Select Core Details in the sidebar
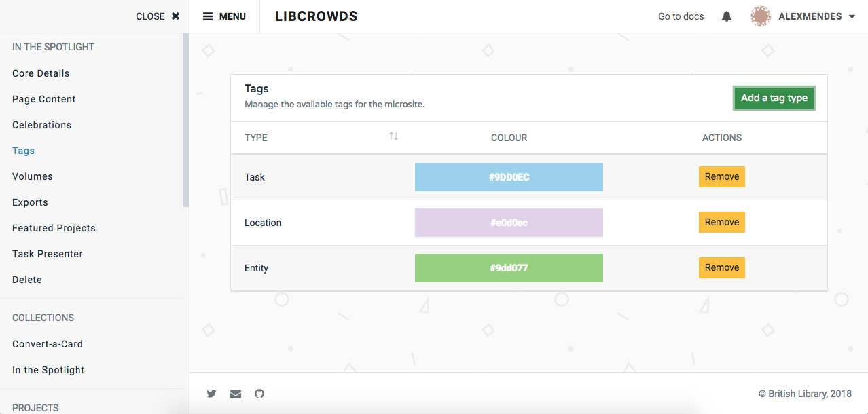868x414 pixels. [x=41, y=73]
